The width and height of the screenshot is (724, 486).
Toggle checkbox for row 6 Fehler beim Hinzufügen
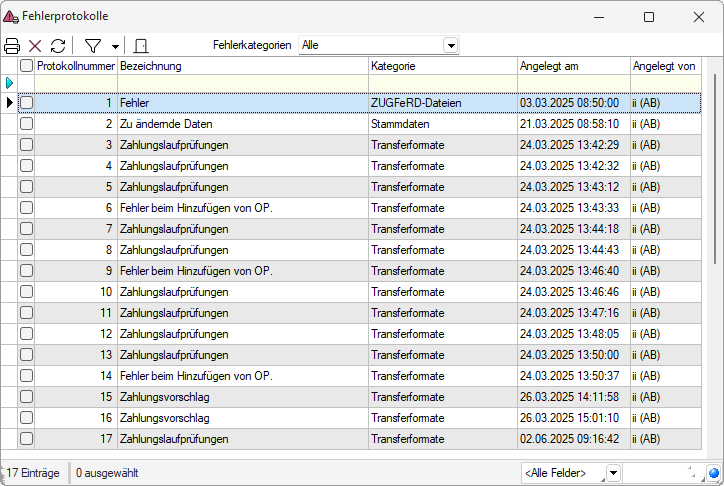pos(27,208)
